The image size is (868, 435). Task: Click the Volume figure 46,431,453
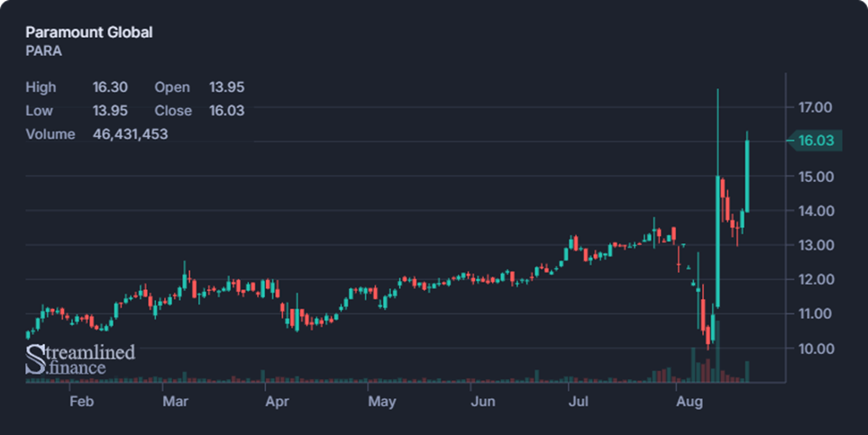[x=130, y=134]
